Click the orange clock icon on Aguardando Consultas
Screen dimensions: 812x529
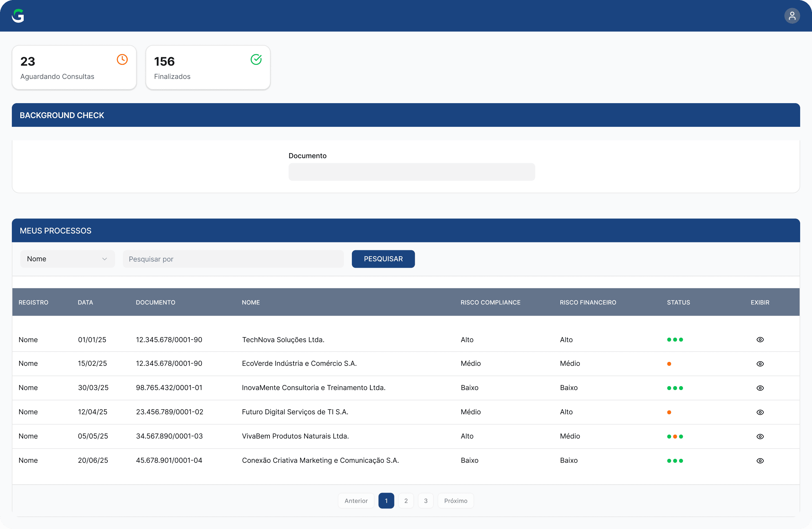[x=122, y=59]
